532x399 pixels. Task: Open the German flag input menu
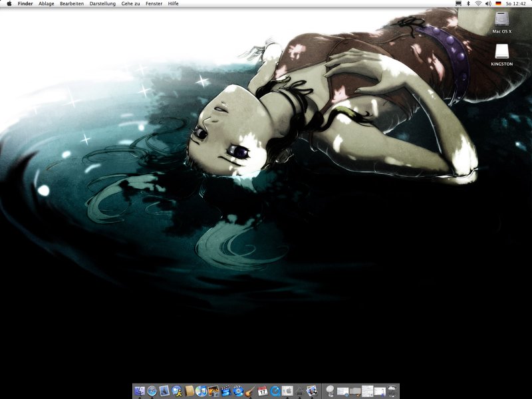tap(498, 3)
